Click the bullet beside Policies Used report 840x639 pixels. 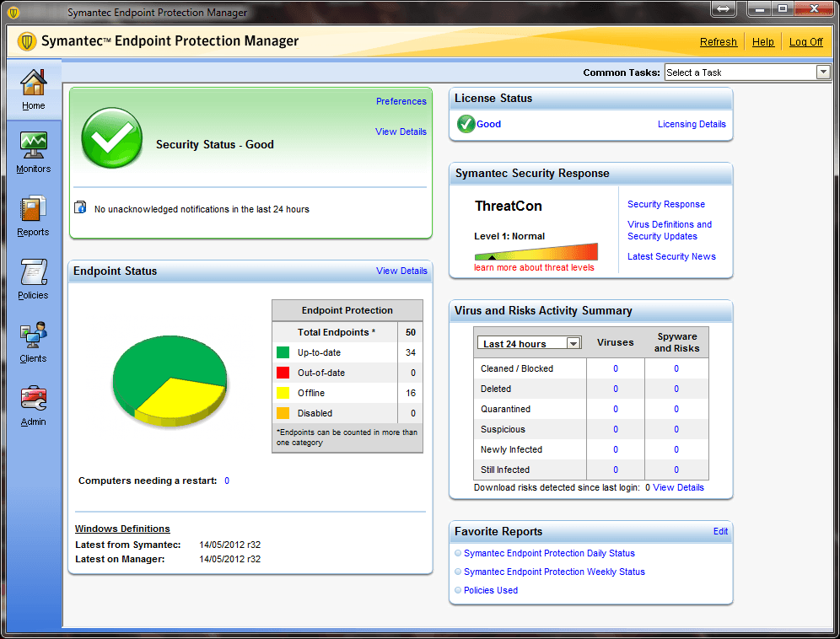pyautogui.click(x=458, y=590)
